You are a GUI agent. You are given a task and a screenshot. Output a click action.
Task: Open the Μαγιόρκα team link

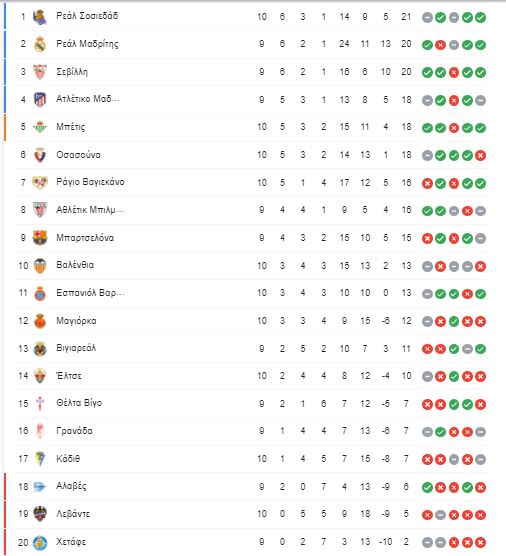tap(76, 321)
